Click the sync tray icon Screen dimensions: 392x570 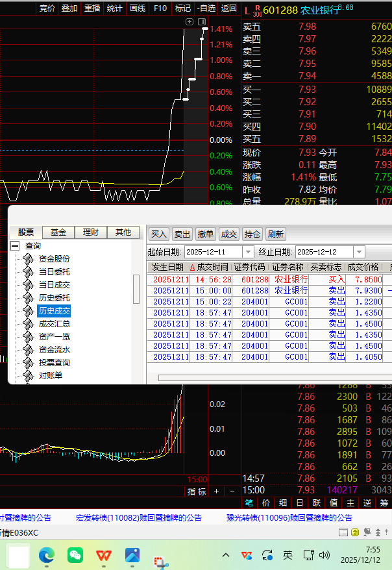coord(267,555)
